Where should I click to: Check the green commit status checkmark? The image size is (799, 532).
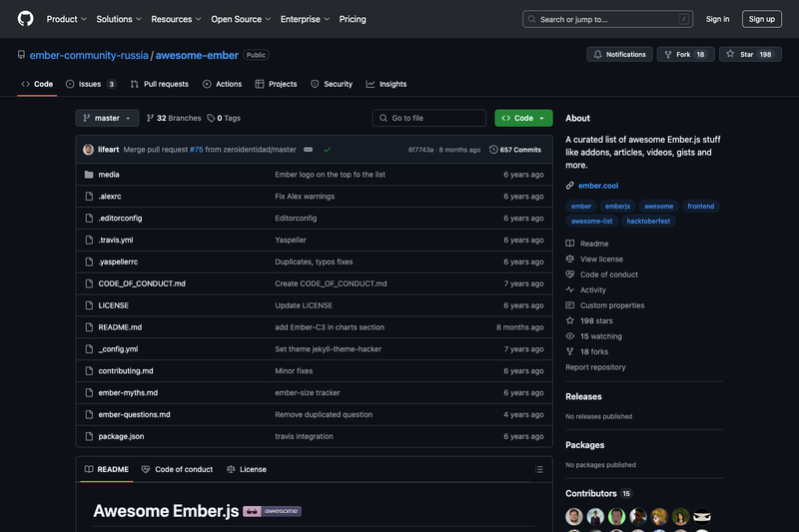(328, 150)
